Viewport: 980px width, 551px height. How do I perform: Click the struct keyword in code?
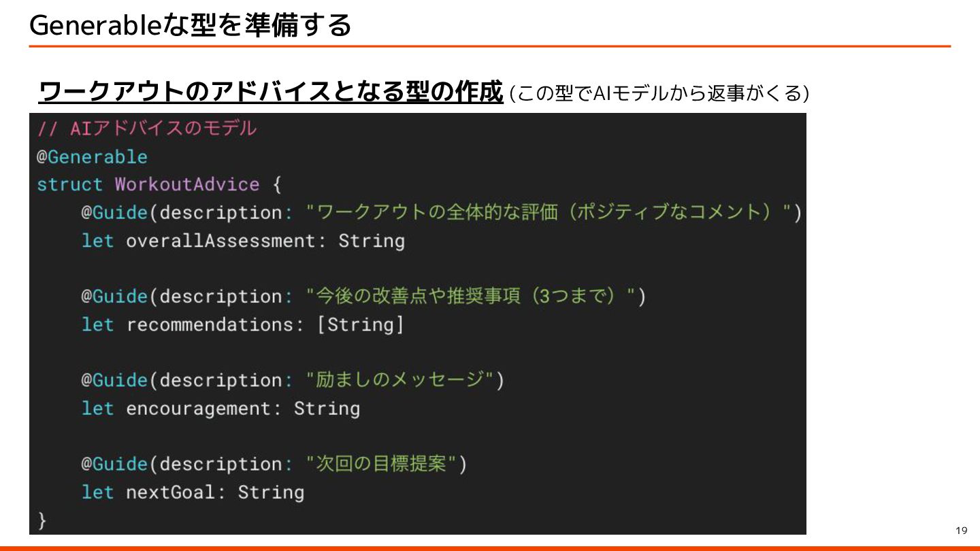[69, 185]
